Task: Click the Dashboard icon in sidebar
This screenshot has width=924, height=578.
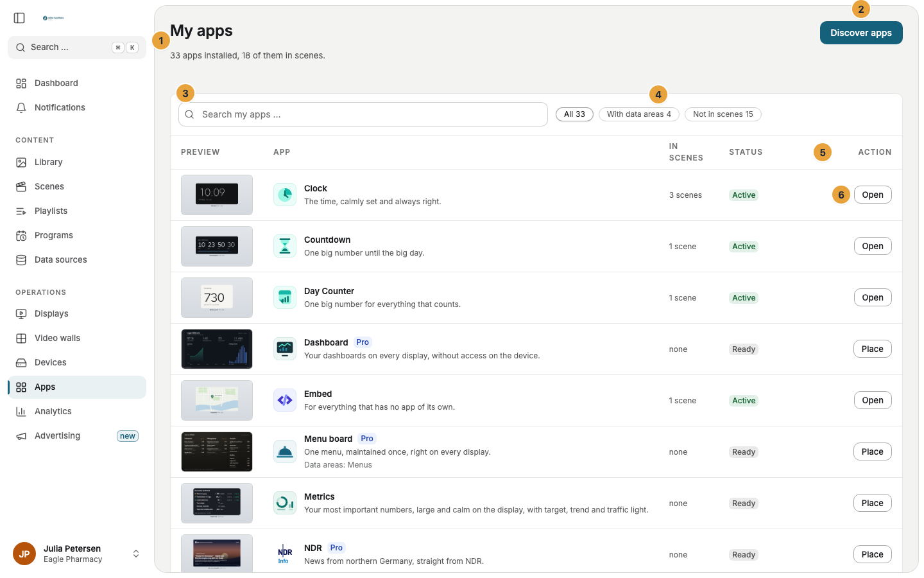Action: coord(21,83)
